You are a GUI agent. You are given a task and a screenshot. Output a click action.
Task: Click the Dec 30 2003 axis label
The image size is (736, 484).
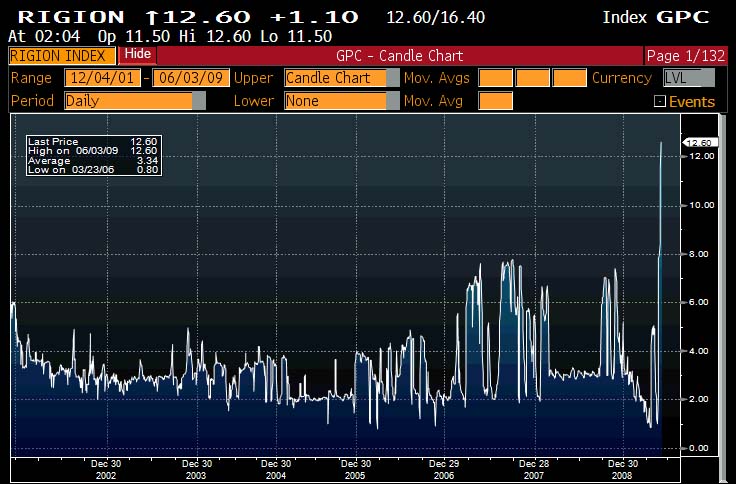pos(196,469)
